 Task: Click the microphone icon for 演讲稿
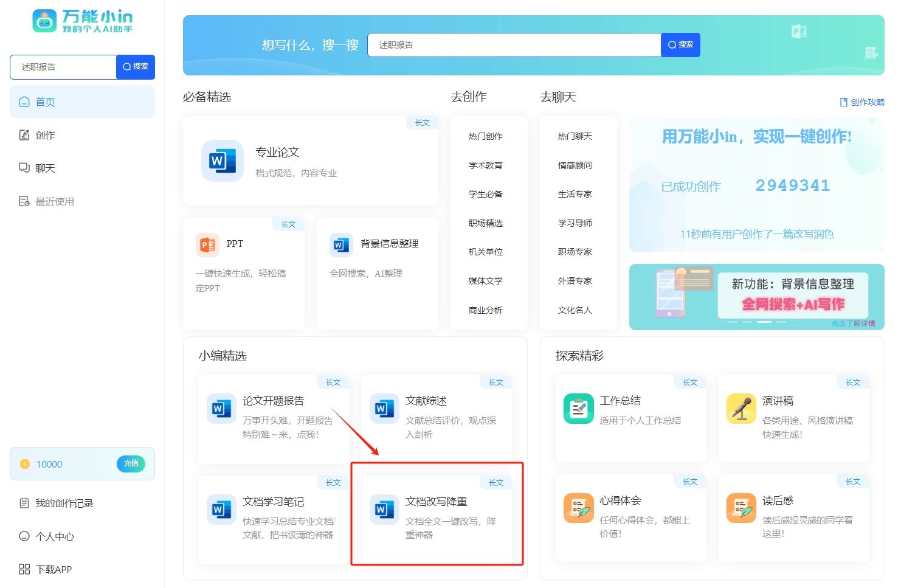pyautogui.click(x=741, y=409)
